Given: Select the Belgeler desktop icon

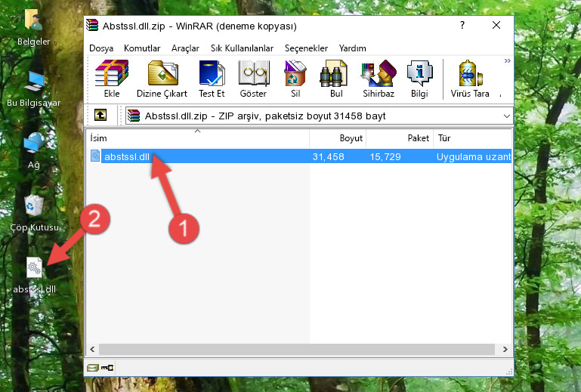Looking at the screenshot, I should (x=33, y=27).
